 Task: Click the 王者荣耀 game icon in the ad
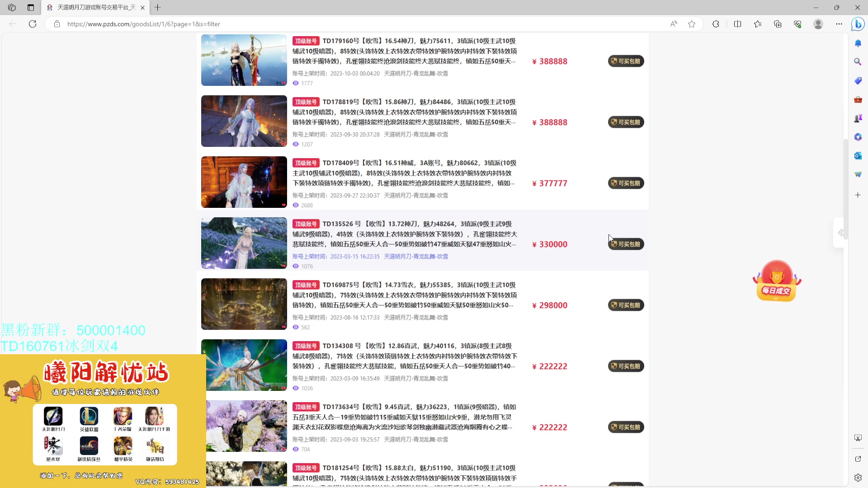click(123, 417)
